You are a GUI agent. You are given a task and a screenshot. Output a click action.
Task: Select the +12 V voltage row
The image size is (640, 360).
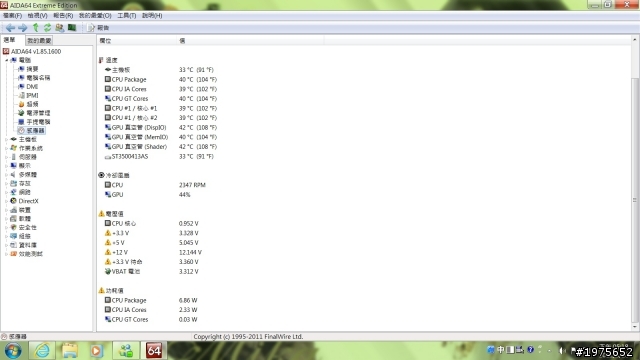click(x=153, y=252)
